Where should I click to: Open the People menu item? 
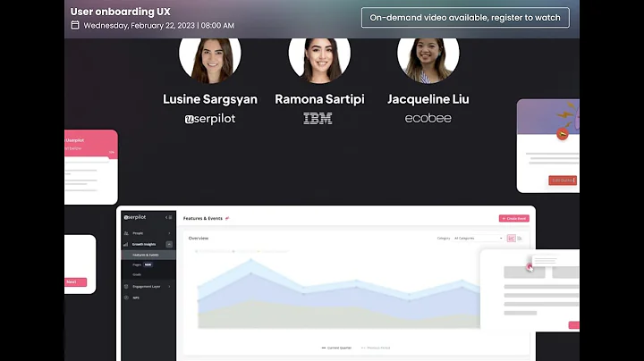[148, 233]
